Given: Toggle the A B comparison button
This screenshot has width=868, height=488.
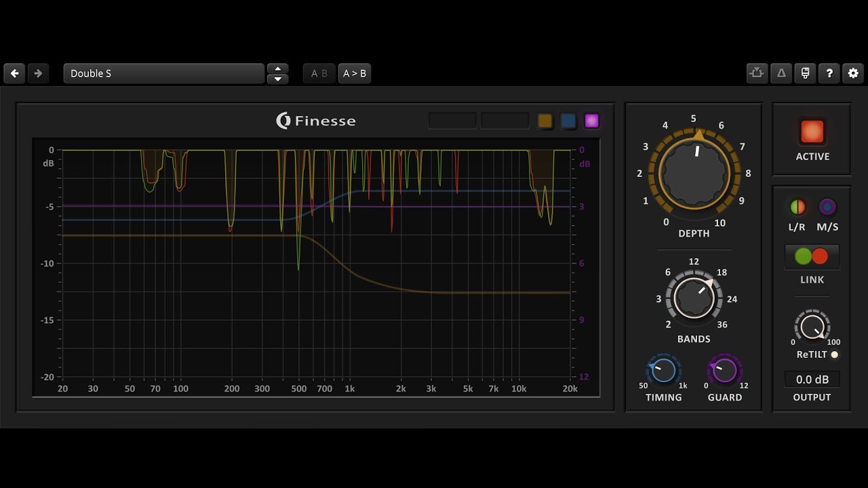Looking at the screenshot, I should coord(319,73).
